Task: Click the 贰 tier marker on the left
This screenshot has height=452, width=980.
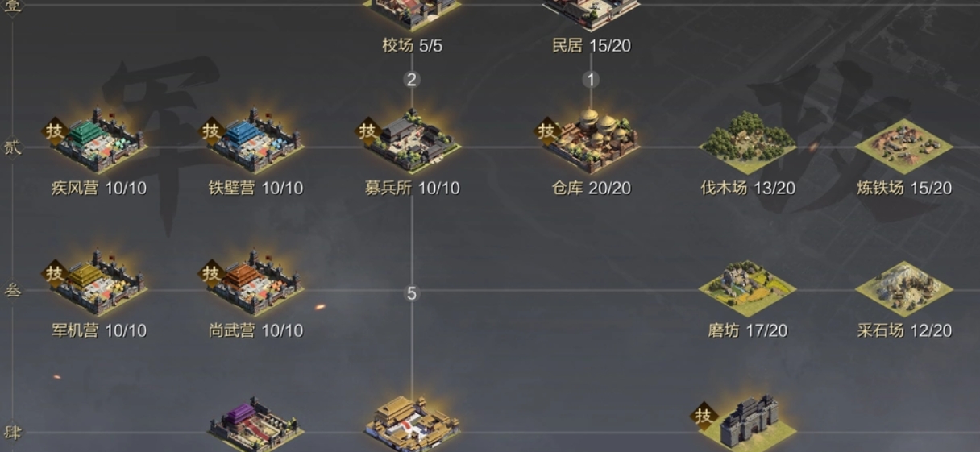Action: coord(13,148)
